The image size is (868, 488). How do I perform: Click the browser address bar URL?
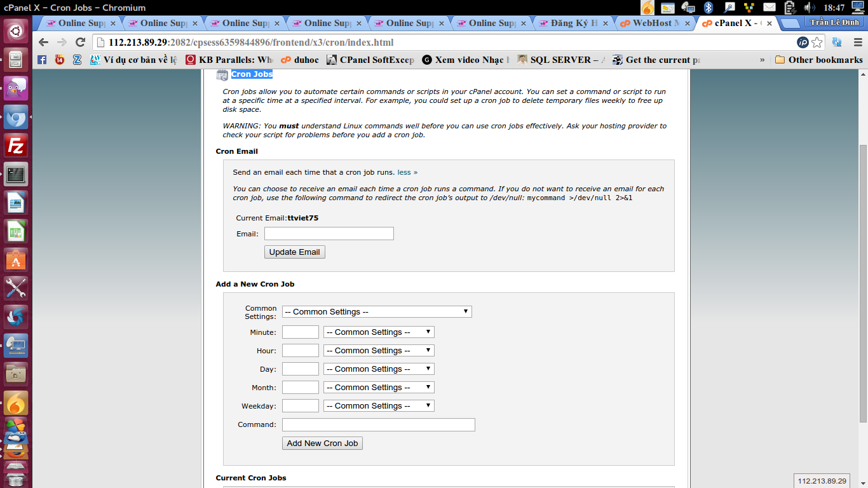(x=251, y=43)
